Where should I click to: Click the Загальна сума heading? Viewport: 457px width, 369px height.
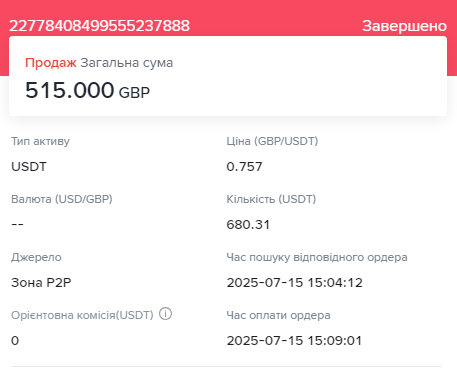pyautogui.click(x=127, y=63)
